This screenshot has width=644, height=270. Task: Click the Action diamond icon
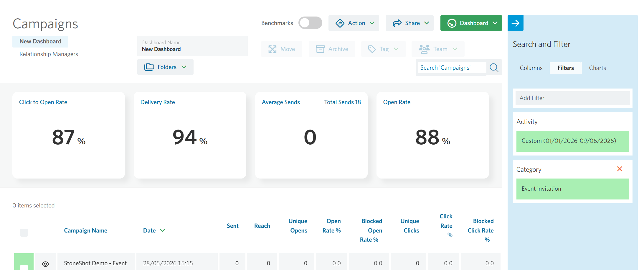[x=340, y=23]
